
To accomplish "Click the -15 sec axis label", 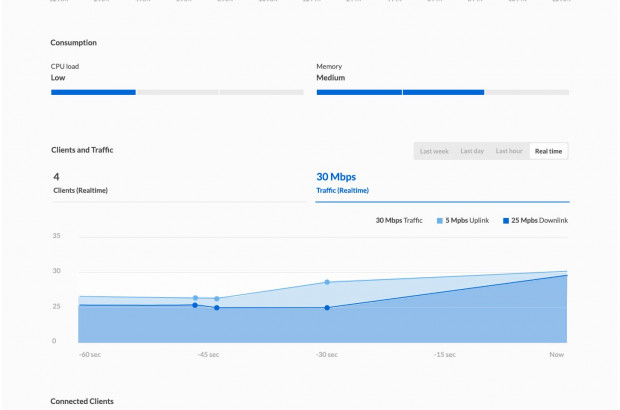I will point(444,354).
